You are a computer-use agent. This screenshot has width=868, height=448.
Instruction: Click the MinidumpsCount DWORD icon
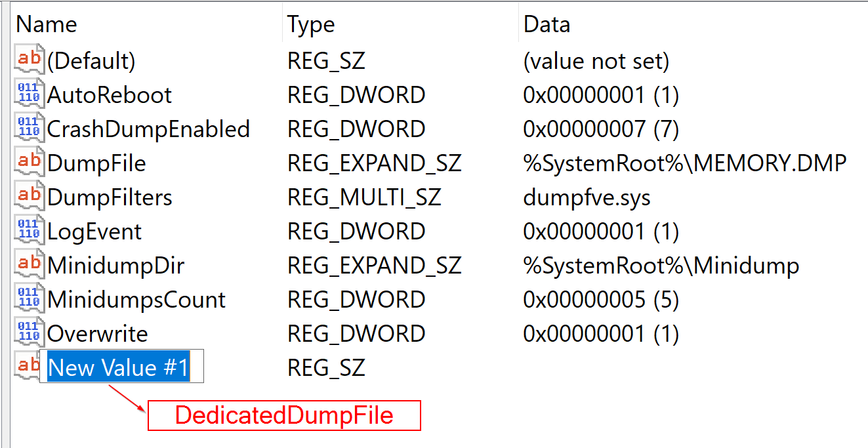click(x=30, y=299)
